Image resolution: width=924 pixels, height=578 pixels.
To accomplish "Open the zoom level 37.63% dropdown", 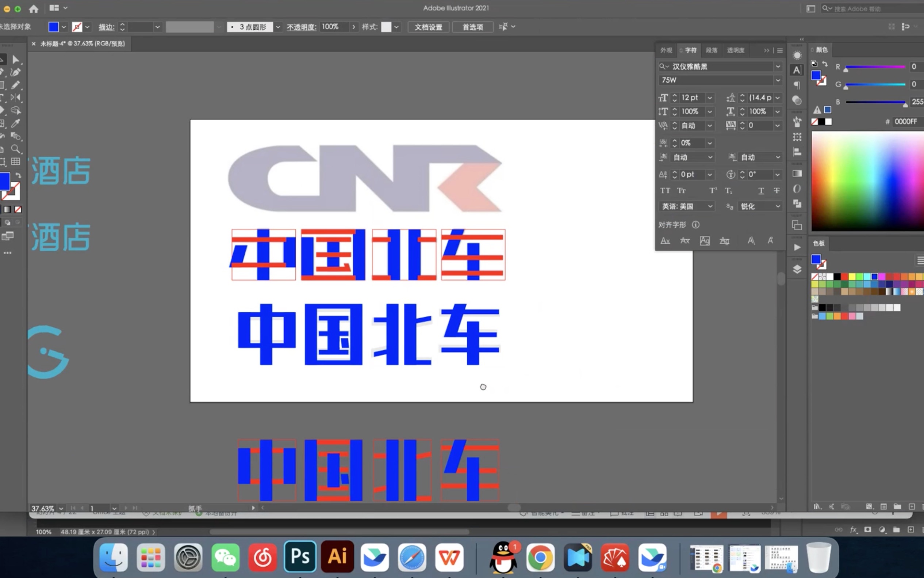I will pyautogui.click(x=61, y=509).
